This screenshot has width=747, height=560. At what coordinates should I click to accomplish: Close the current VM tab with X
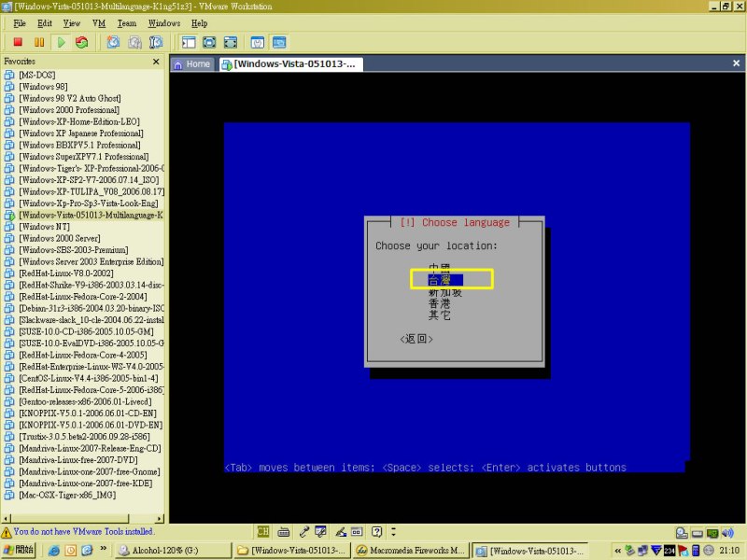point(736,63)
